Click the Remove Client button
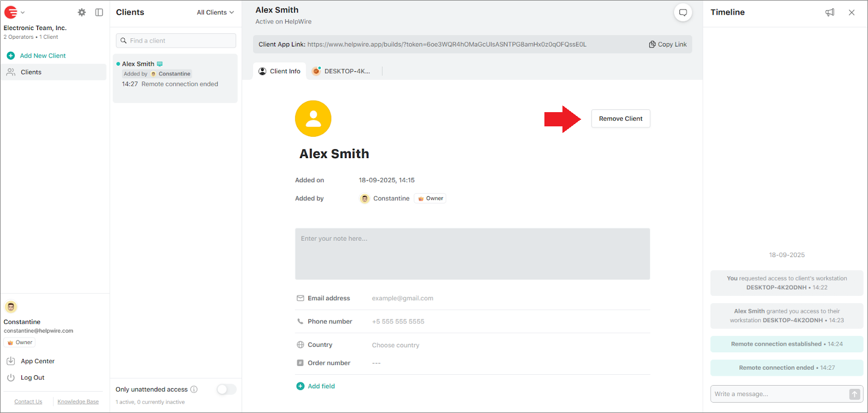 pyautogui.click(x=620, y=119)
